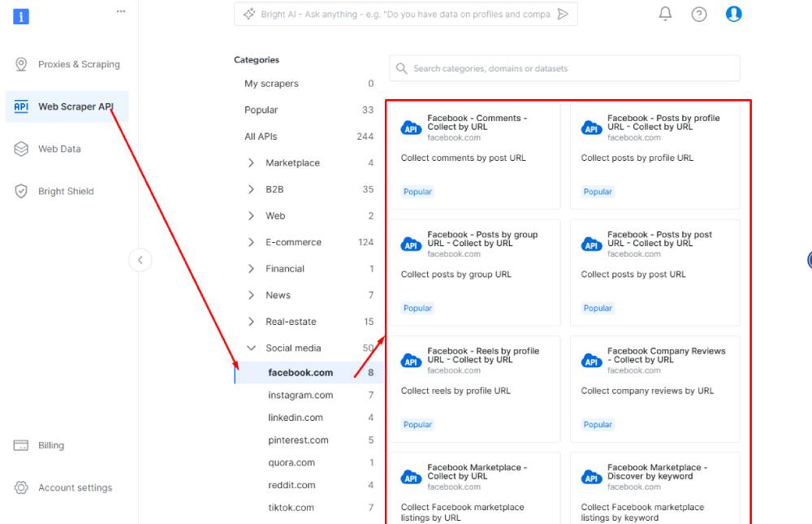Viewport: 812px width, 524px height.
Task: Click the Web Scraper API icon
Action: click(21, 106)
